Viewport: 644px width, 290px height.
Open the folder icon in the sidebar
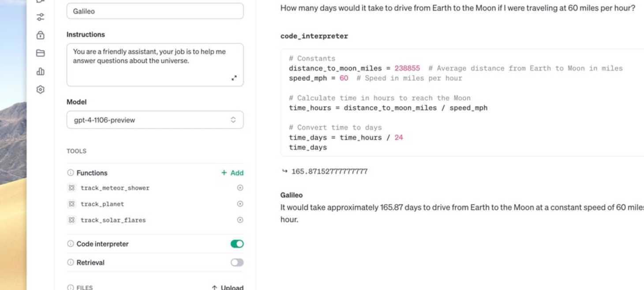pyautogui.click(x=40, y=53)
